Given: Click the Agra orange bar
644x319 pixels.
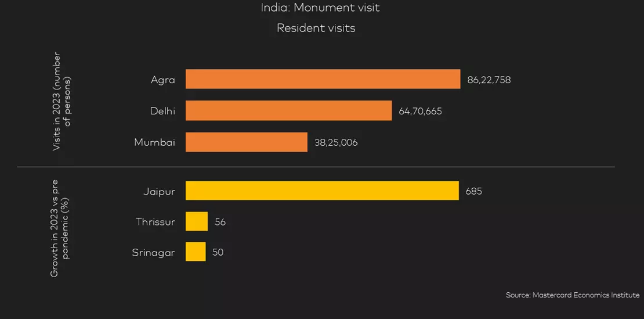Looking at the screenshot, I should coord(323,79).
